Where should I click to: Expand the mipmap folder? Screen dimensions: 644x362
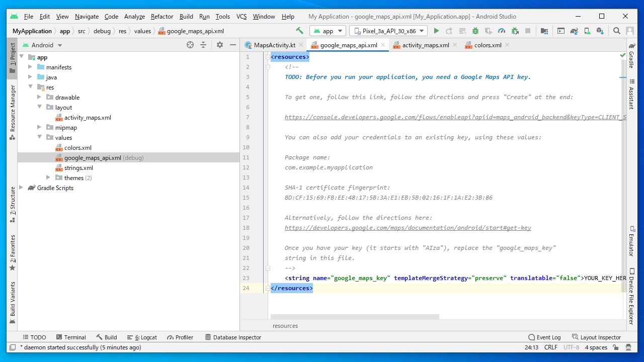point(39,127)
